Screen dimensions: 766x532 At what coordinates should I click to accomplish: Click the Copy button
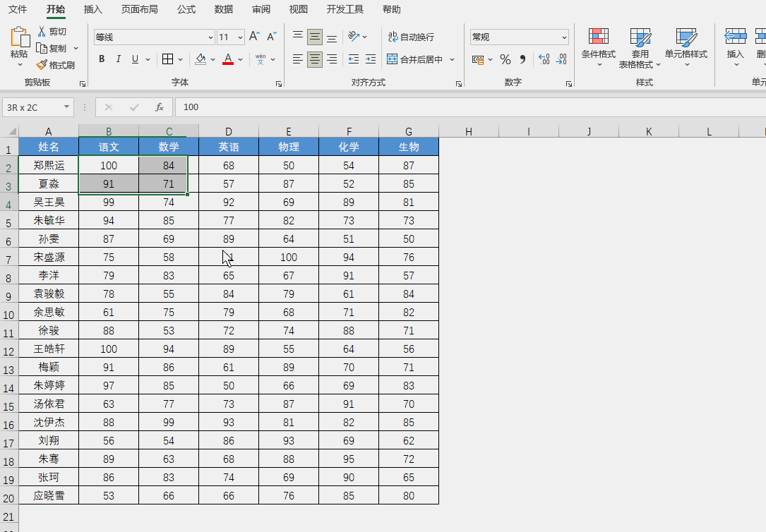(x=52, y=48)
